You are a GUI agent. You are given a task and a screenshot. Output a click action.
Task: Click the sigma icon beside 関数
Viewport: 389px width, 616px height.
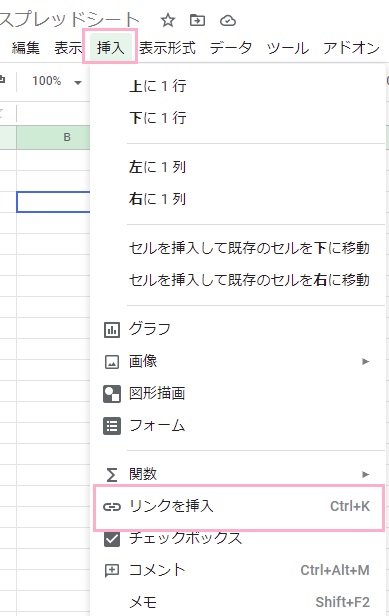click(112, 475)
